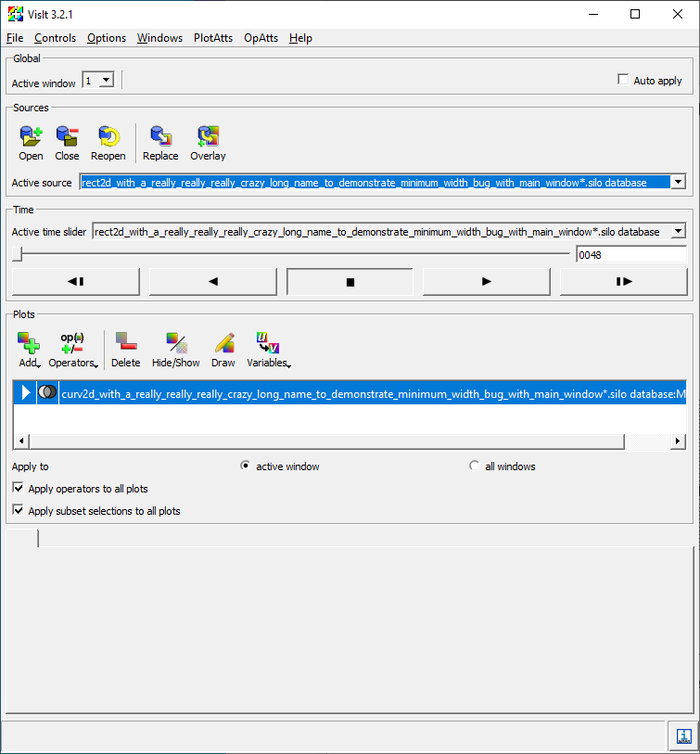This screenshot has width=700, height=754.
Task: Uncheck Apply operators to all plots
Action: pyautogui.click(x=18, y=488)
